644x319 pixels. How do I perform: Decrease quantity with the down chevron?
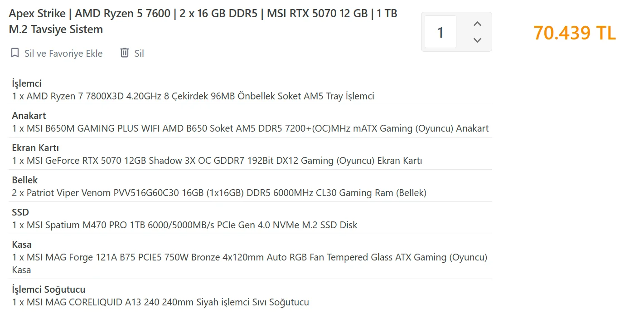tap(477, 40)
